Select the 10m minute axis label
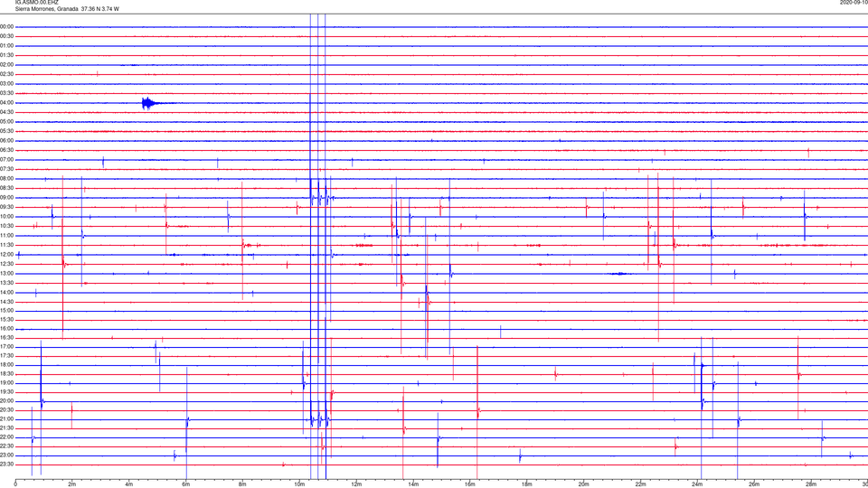 tap(299, 484)
